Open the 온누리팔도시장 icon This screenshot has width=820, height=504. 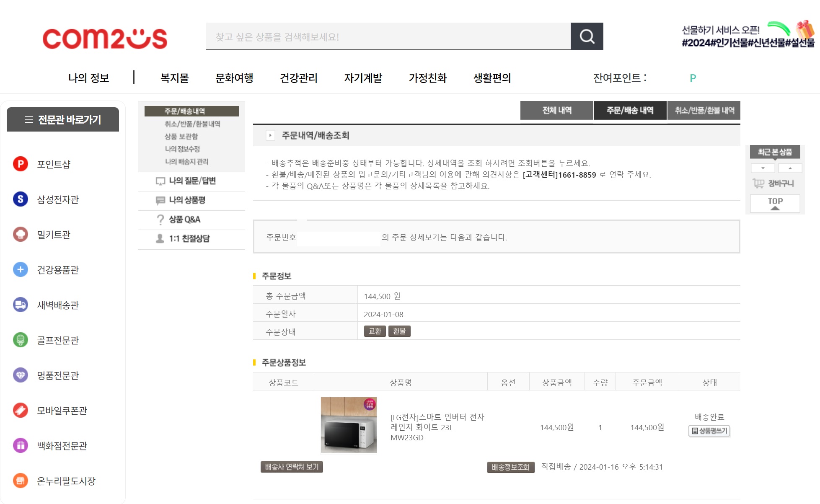pos(21,481)
